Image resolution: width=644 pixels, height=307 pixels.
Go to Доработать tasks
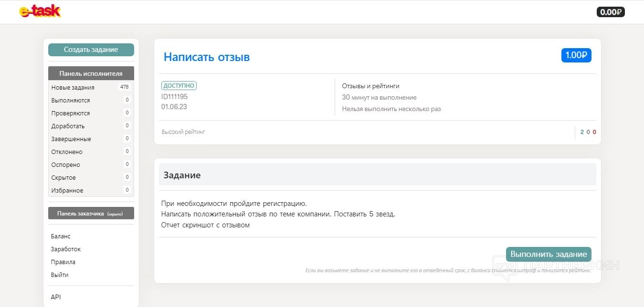tap(68, 126)
